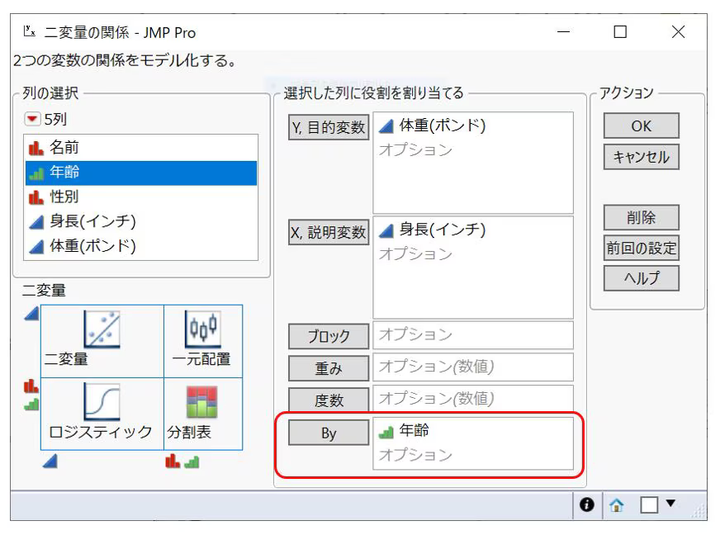Click the nominal red bars left of the ロジスティック cell
The height and width of the screenshot is (535, 720).
coord(31,386)
